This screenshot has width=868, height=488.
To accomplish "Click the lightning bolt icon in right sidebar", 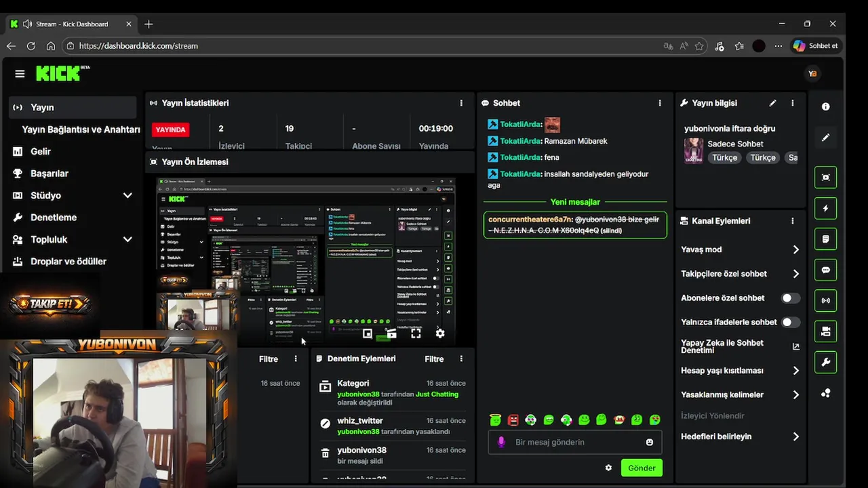I will (x=825, y=208).
